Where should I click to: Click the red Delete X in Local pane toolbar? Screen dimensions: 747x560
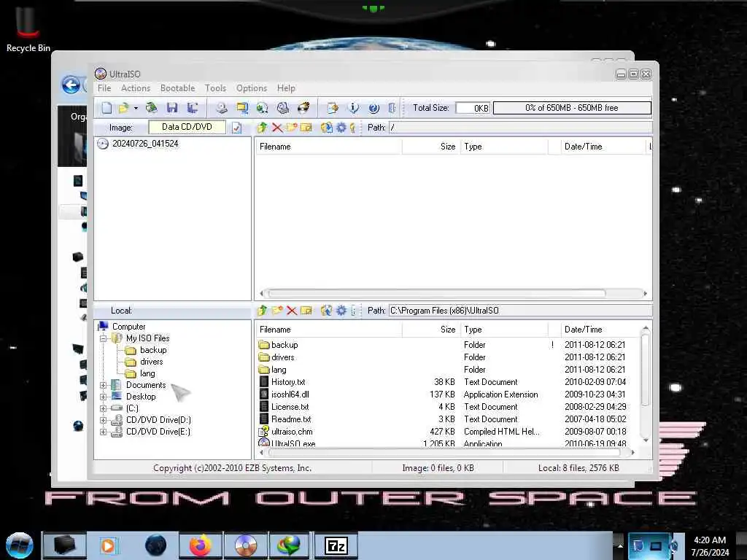pos(292,311)
